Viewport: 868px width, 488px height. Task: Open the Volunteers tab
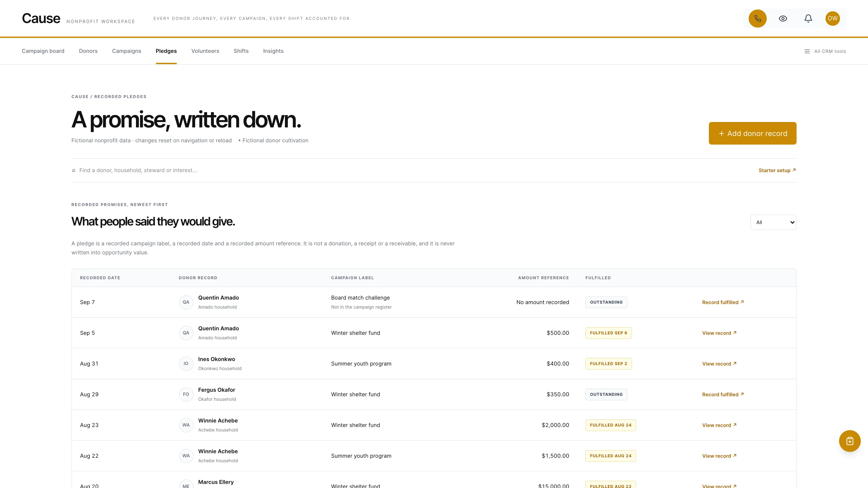pyautogui.click(x=205, y=51)
